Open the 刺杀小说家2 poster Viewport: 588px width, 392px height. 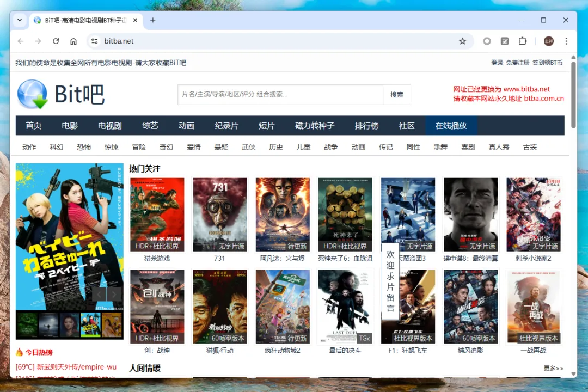(534, 215)
